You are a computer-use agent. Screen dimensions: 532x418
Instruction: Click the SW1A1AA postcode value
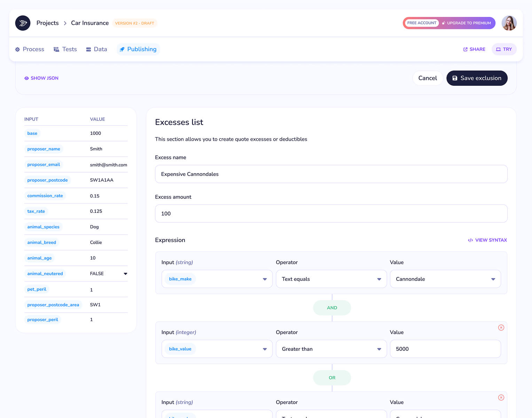[x=102, y=180]
